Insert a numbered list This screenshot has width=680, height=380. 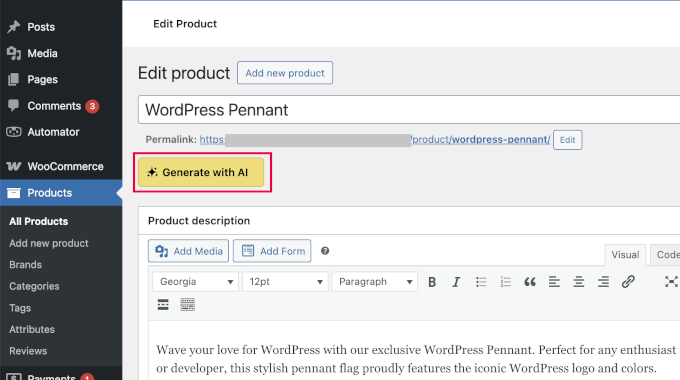pyautogui.click(x=505, y=282)
